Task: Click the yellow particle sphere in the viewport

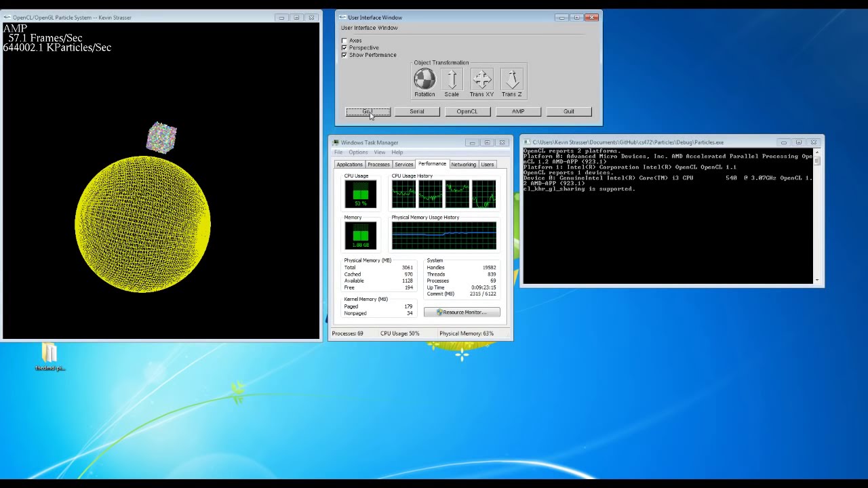Action: point(142,224)
